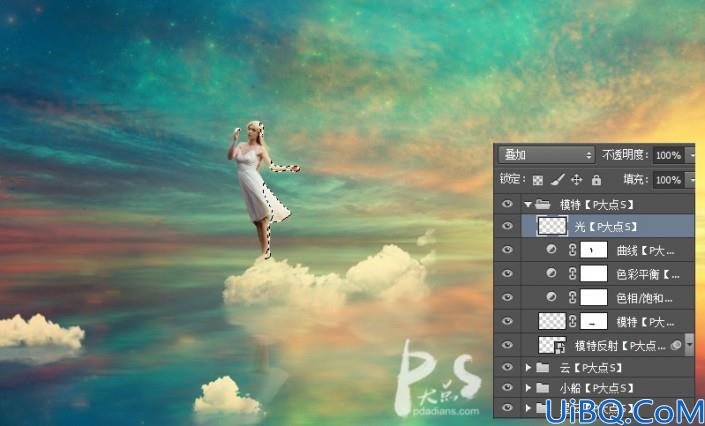Click the lock position move icon
Viewport: 705px width, 426px height.
[x=576, y=180]
